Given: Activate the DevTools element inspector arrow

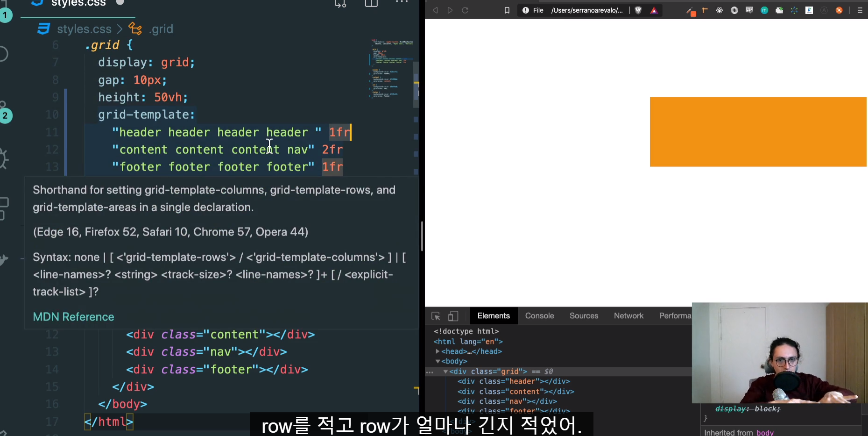Looking at the screenshot, I should pyautogui.click(x=436, y=316).
